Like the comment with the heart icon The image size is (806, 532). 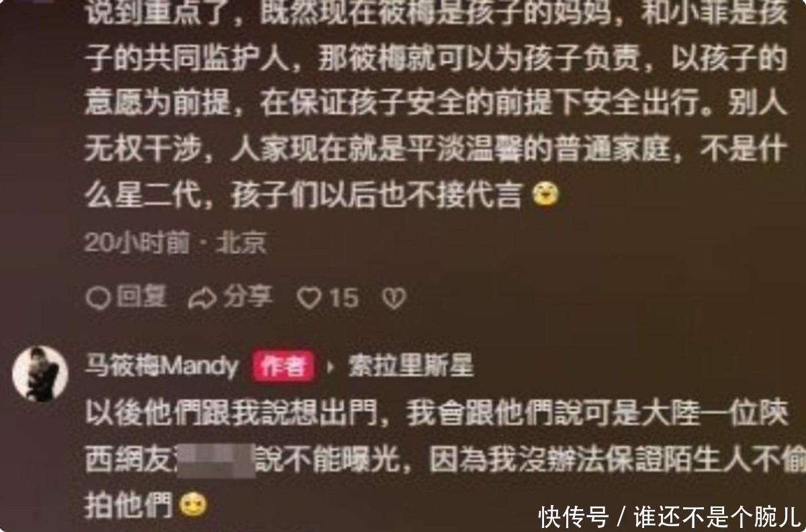309,298
